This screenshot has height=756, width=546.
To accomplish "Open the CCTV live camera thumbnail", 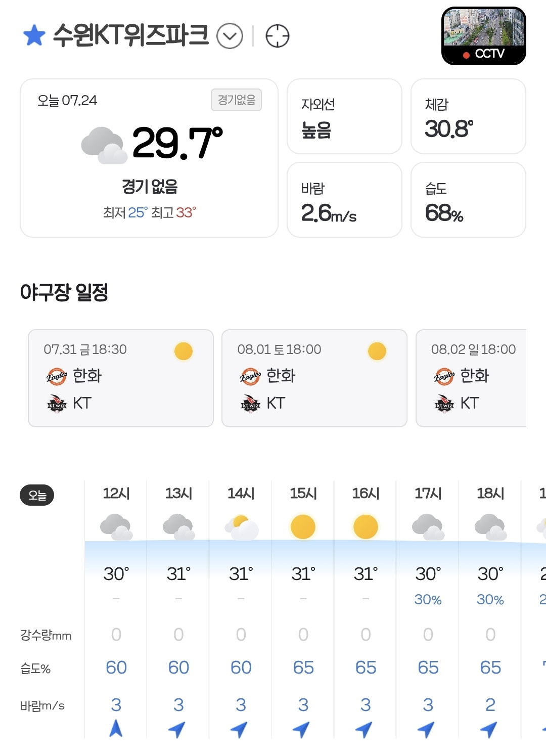I will click(x=484, y=36).
